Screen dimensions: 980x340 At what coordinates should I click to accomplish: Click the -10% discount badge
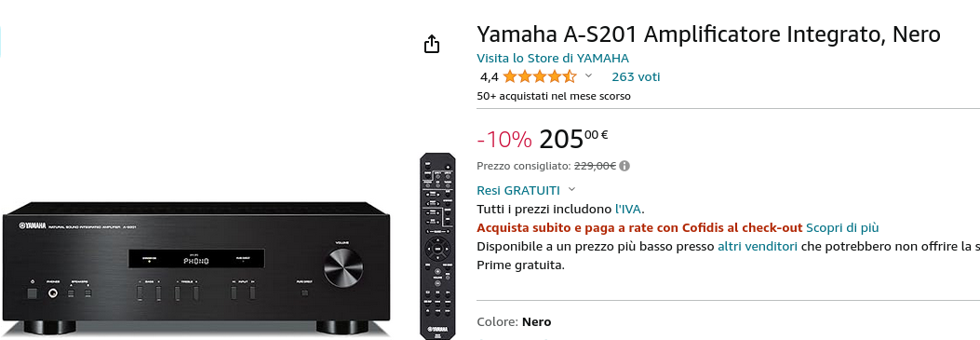504,140
